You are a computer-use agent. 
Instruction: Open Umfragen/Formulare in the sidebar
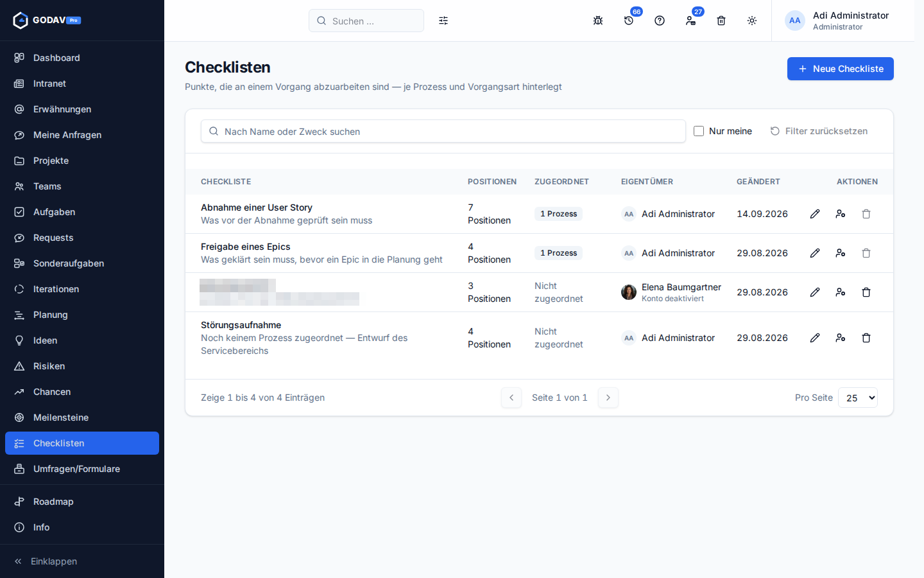[82, 469]
